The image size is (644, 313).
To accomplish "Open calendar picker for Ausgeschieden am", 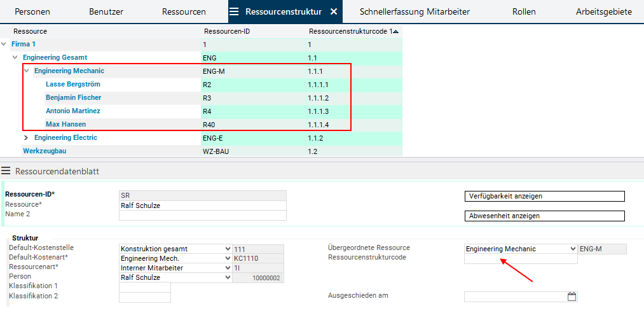I will click(x=572, y=296).
